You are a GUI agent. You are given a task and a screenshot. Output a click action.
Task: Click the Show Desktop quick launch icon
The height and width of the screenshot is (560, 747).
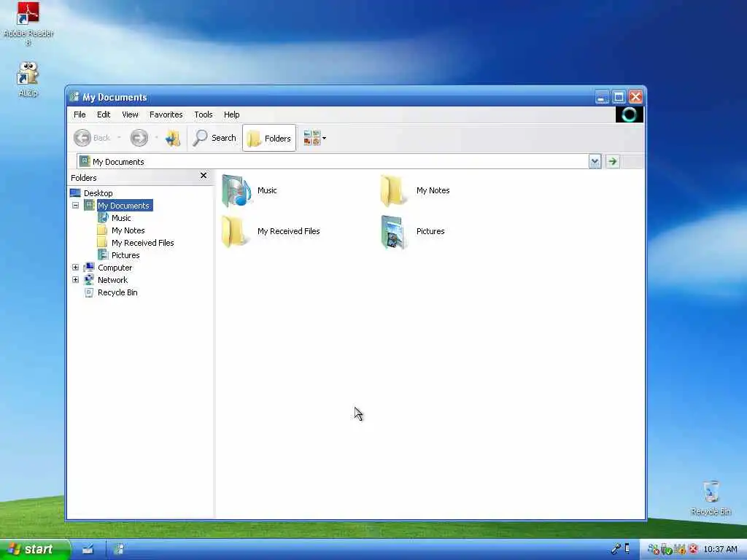(x=88, y=550)
